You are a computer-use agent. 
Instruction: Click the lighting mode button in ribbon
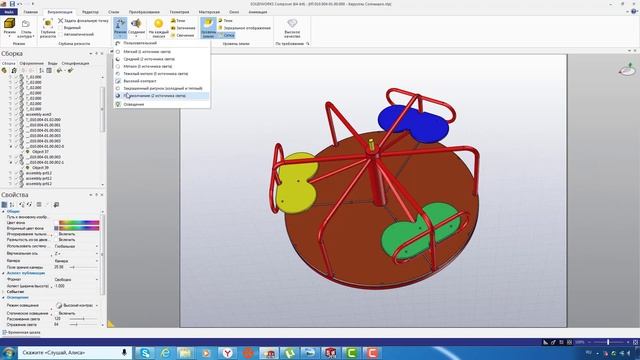pos(120,27)
